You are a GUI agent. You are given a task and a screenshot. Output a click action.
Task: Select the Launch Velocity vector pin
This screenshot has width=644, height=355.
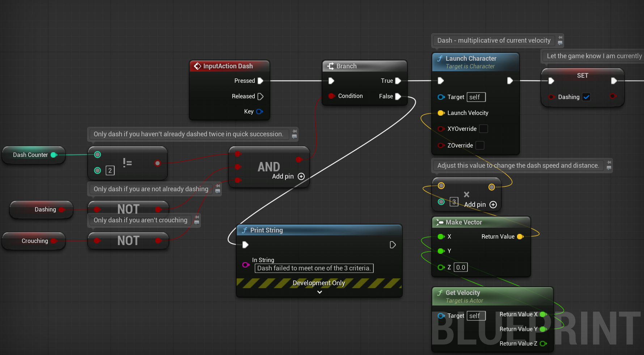pyautogui.click(x=441, y=113)
